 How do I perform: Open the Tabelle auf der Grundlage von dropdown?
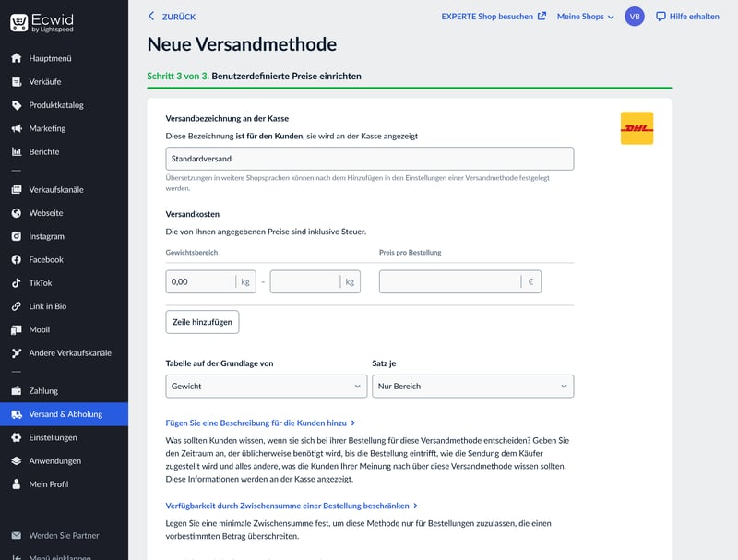267,386
